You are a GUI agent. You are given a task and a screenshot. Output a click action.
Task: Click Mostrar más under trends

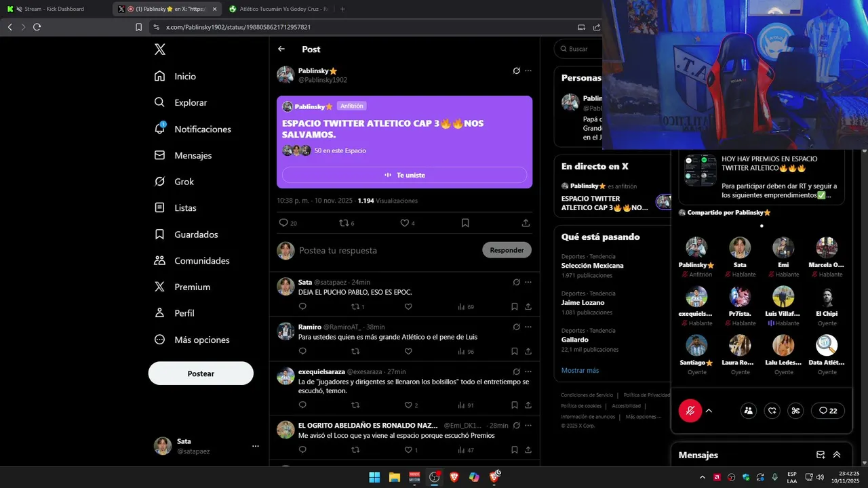click(x=580, y=371)
